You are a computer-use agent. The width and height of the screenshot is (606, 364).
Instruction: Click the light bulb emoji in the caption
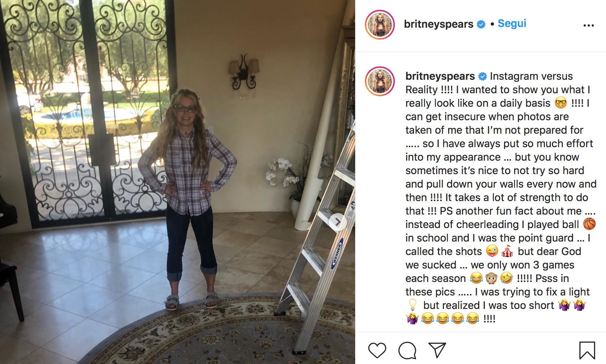pos(412,305)
